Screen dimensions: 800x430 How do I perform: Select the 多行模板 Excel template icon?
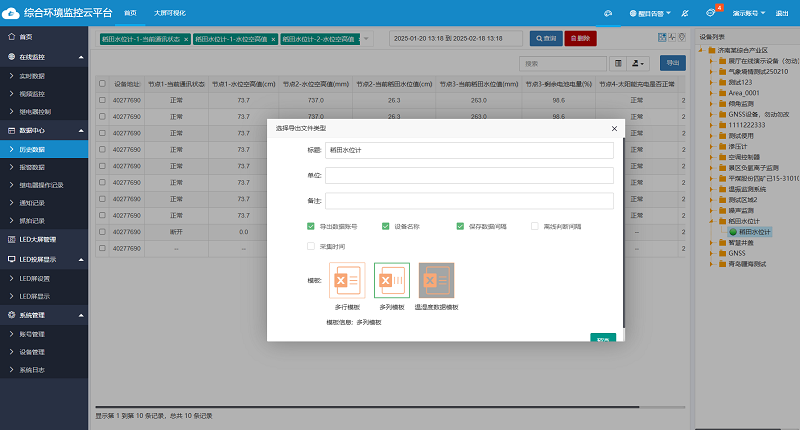(346, 280)
